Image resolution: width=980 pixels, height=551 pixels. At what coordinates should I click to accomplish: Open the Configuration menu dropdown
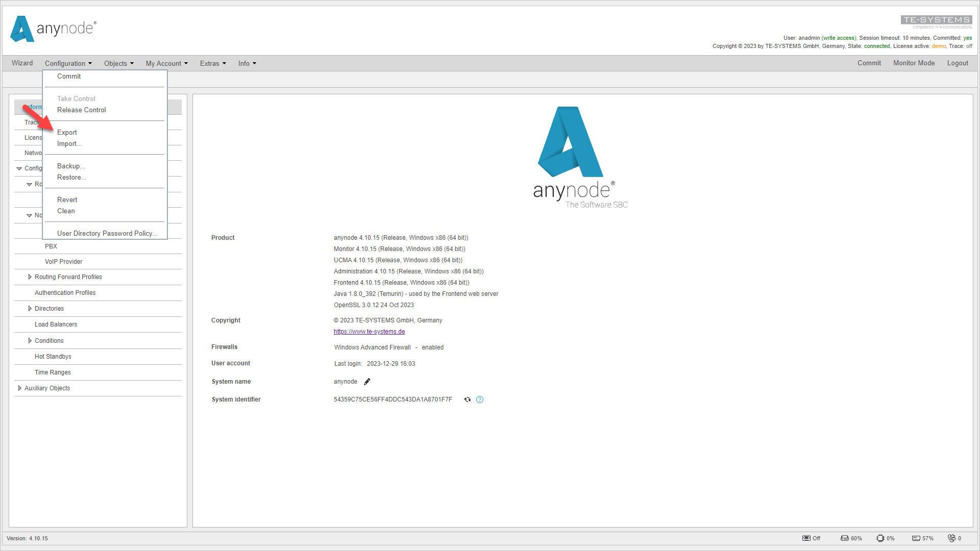[x=68, y=63]
